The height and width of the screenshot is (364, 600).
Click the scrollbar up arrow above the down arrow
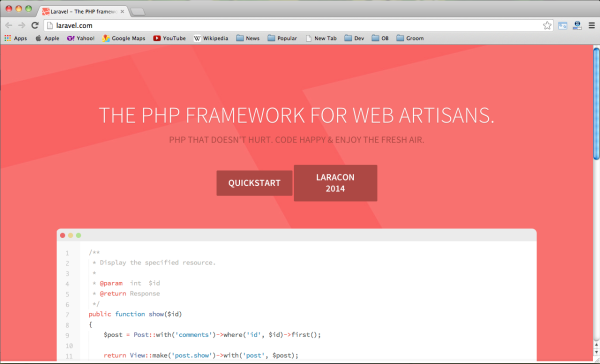596,345
